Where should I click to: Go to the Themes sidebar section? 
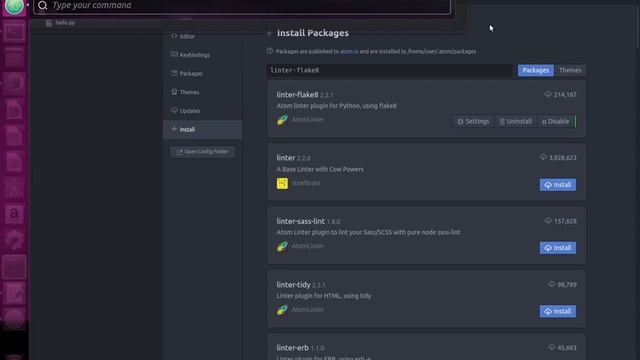[x=185, y=92]
